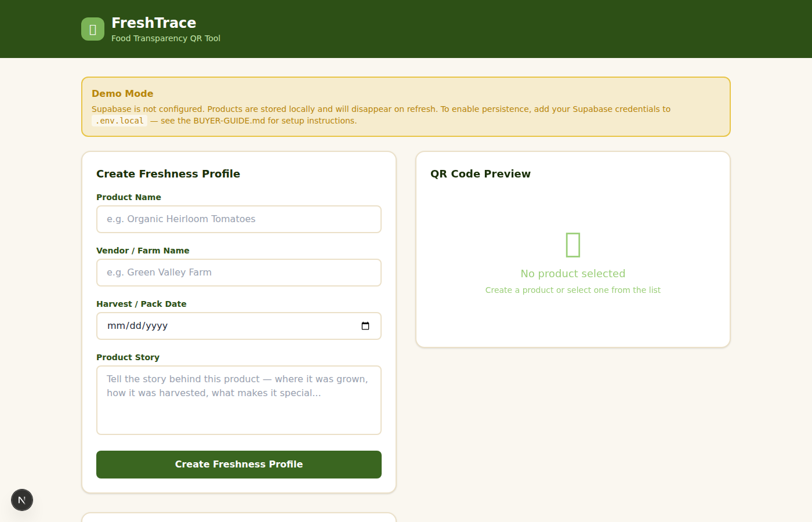Click the Demo Mode banner heading

point(122,93)
